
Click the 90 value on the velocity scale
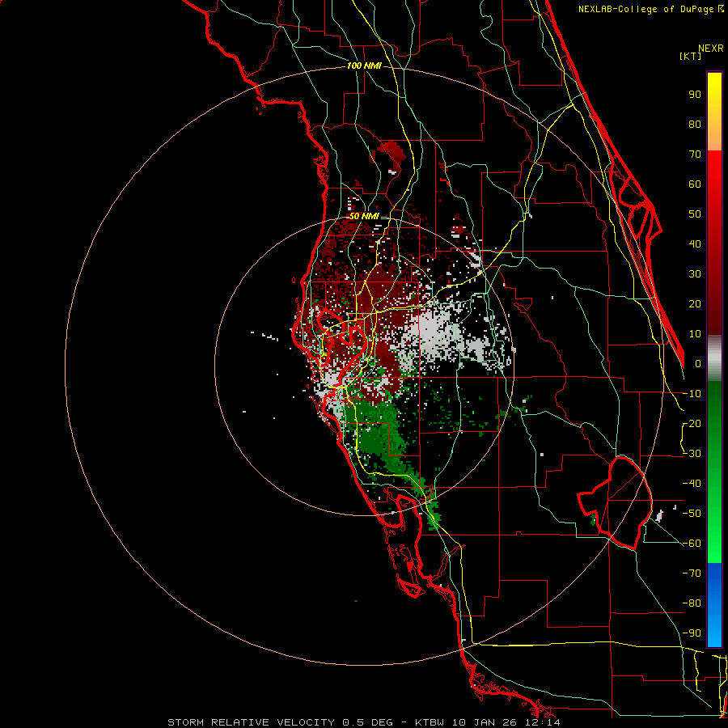pos(695,95)
